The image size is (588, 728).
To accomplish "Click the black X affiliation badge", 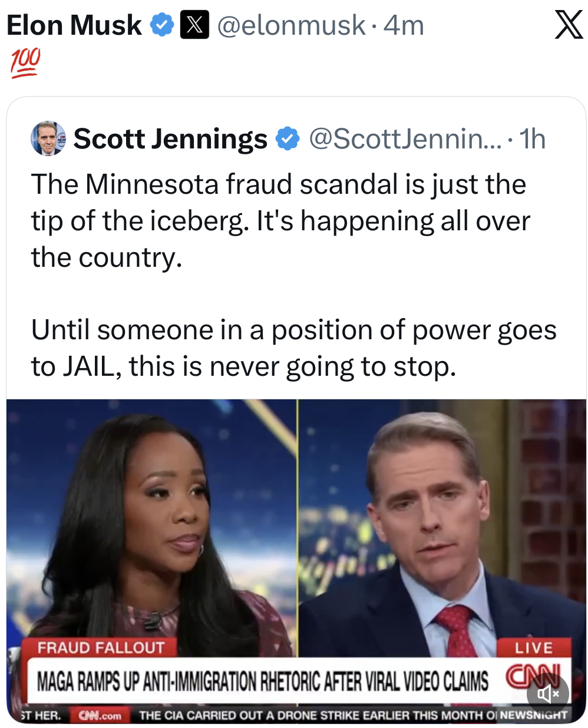I will pos(194,25).
